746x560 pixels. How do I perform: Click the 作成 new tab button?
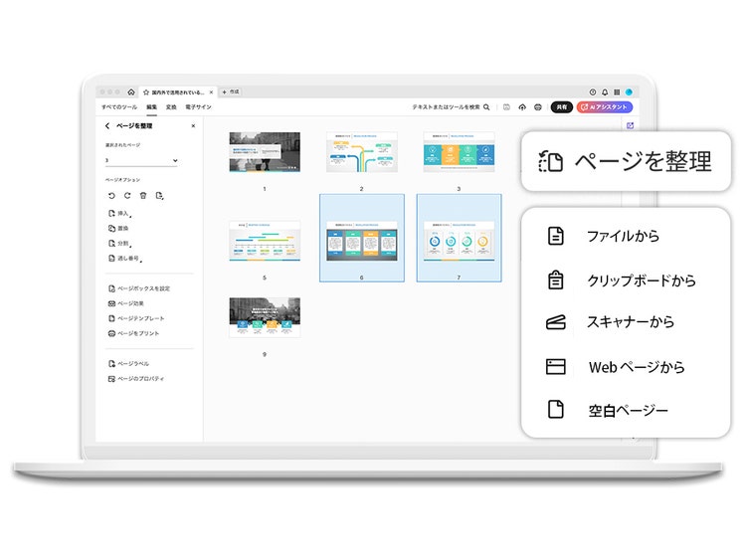(231, 92)
